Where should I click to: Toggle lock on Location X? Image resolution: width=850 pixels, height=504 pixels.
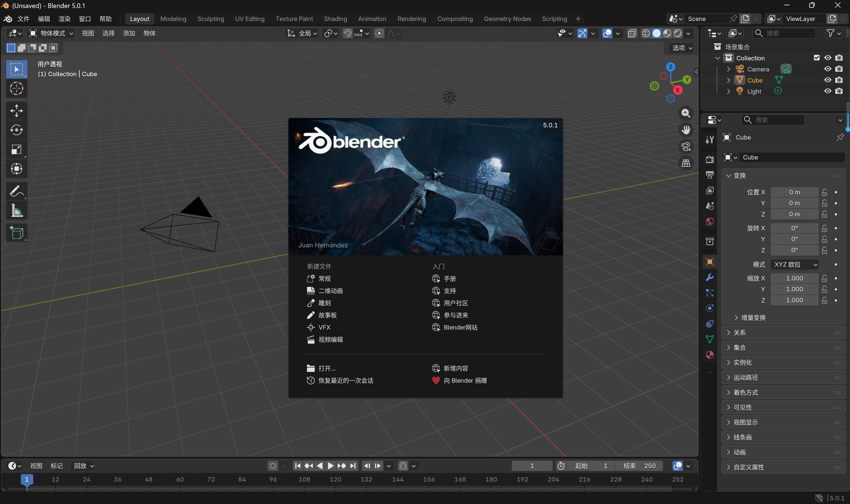[824, 192]
